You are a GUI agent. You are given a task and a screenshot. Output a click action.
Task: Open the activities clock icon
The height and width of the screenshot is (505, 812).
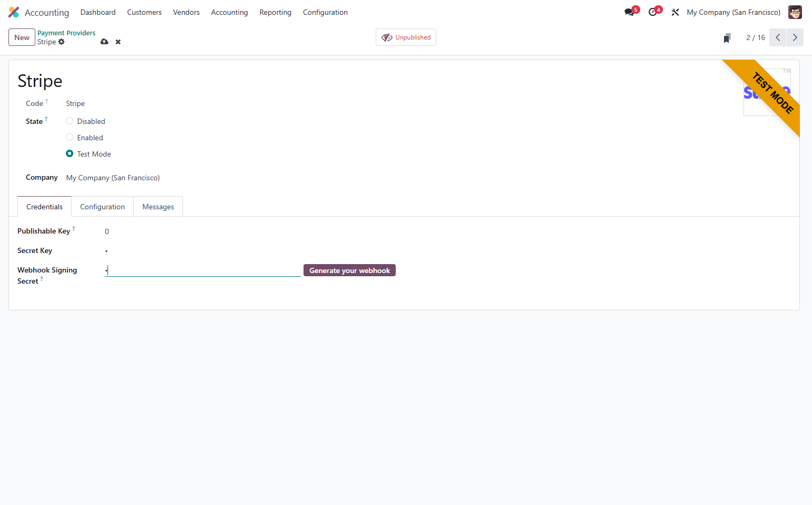(653, 12)
